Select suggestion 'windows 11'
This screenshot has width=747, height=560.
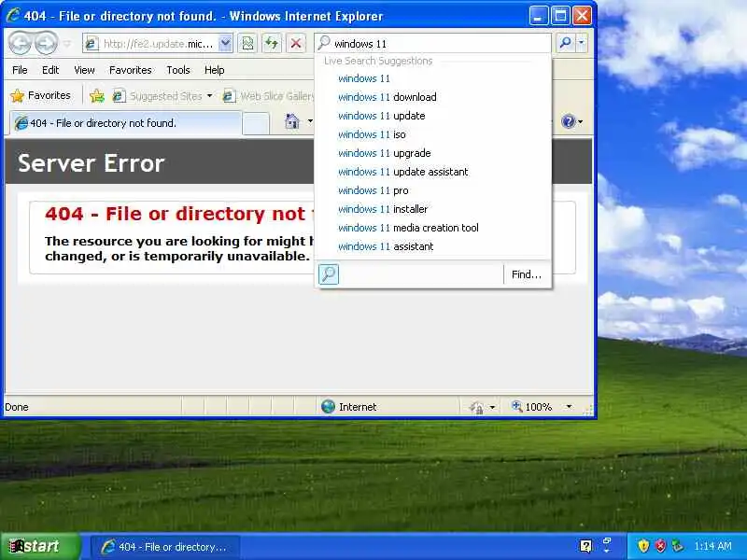click(x=432, y=78)
